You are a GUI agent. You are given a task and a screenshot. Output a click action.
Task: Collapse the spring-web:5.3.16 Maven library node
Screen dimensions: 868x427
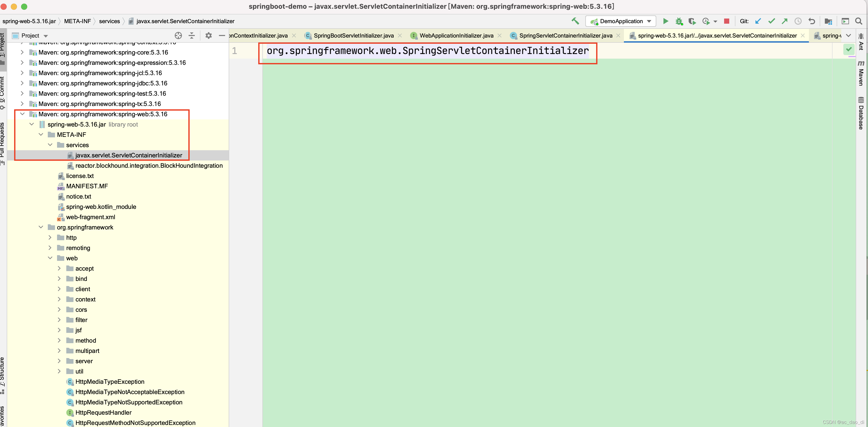[22, 114]
